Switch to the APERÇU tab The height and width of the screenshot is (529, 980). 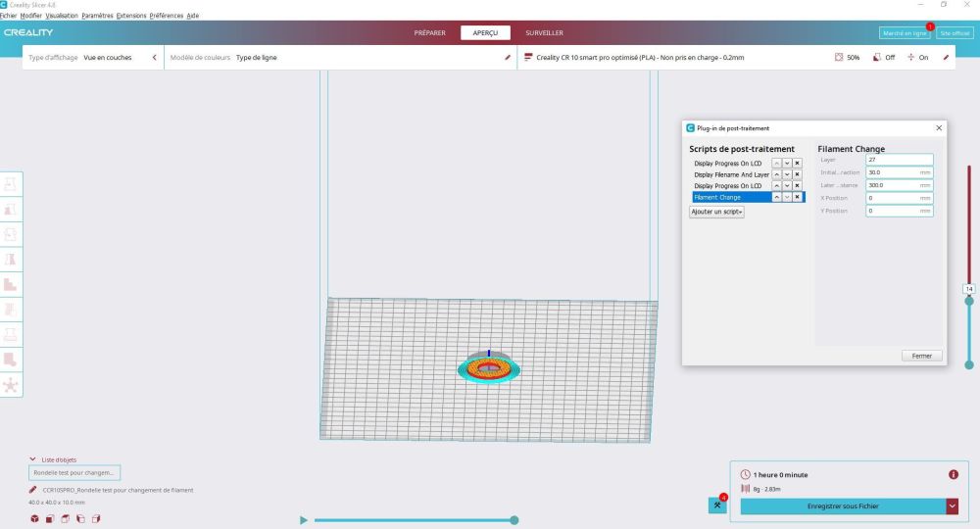(x=485, y=32)
